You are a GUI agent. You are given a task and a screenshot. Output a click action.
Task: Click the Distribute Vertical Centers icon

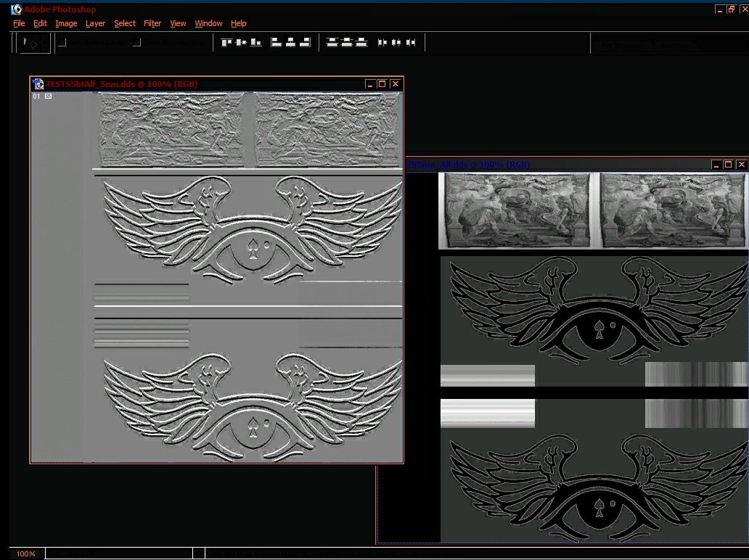point(347,43)
